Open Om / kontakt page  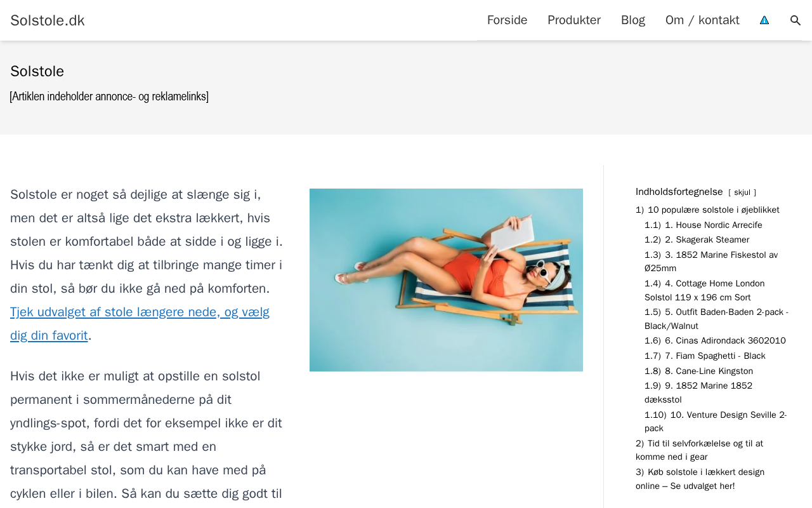click(702, 20)
